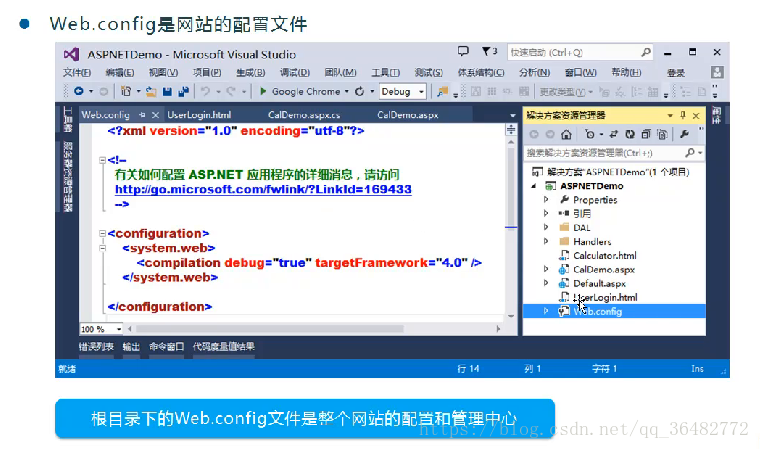This screenshot has height=449, width=760.
Task: Click the browser refresh icon
Action: coord(359,91)
